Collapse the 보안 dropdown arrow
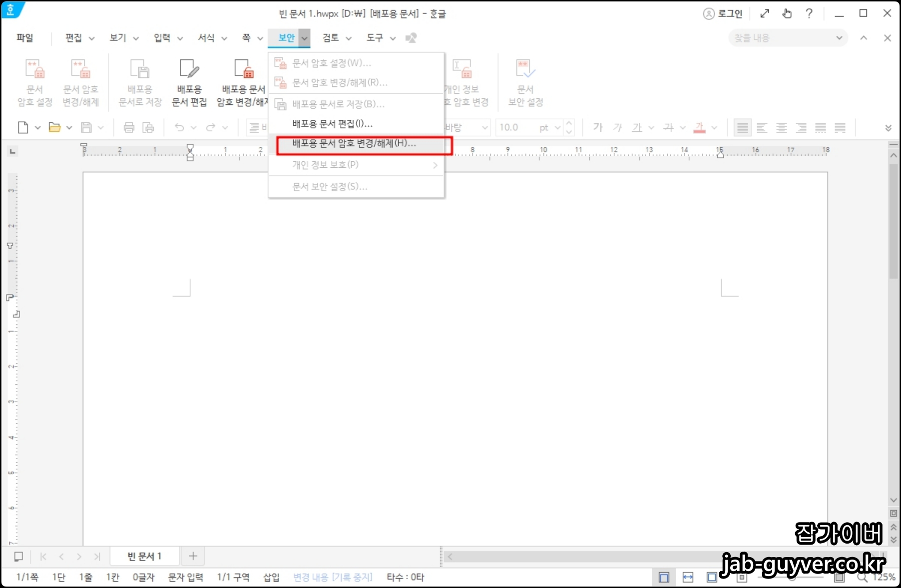The image size is (901, 588). click(305, 38)
